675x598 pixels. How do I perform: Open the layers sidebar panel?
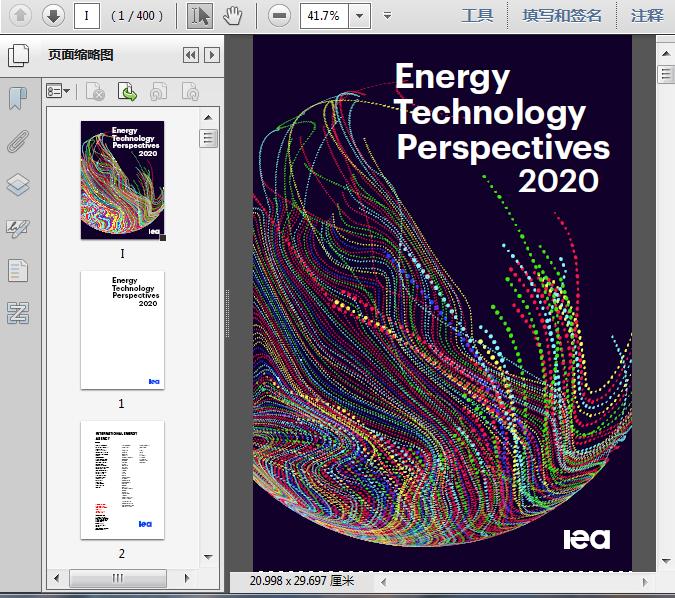pyautogui.click(x=18, y=185)
